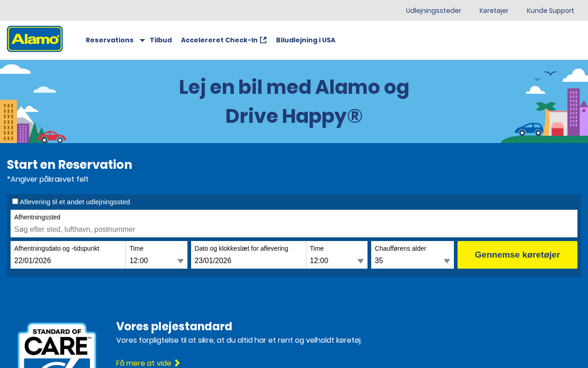Click the external link icon beside Accelereret Check-In

263,40
